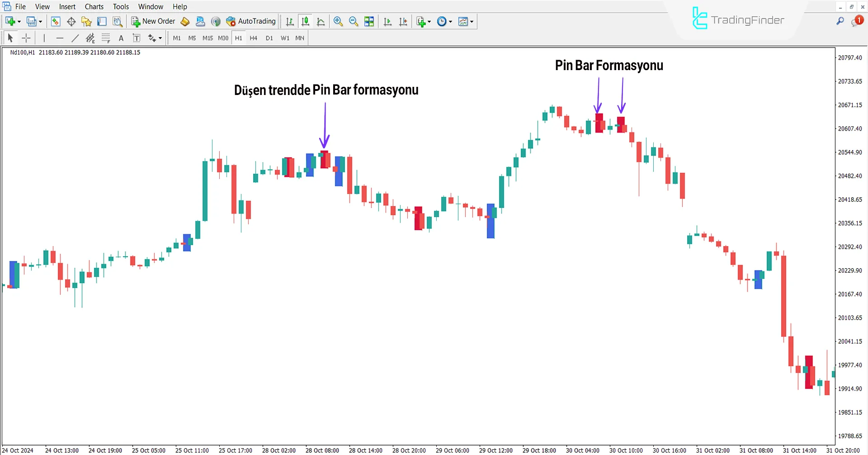The height and width of the screenshot is (455, 868).
Task: Enable chart auto scroll
Action: pos(387,21)
